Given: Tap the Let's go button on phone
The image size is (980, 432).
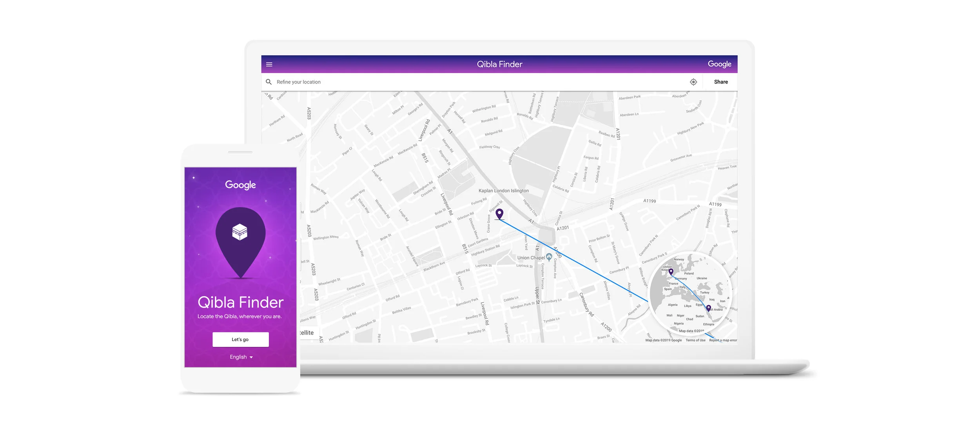Looking at the screenshot, I should (240, 339).
